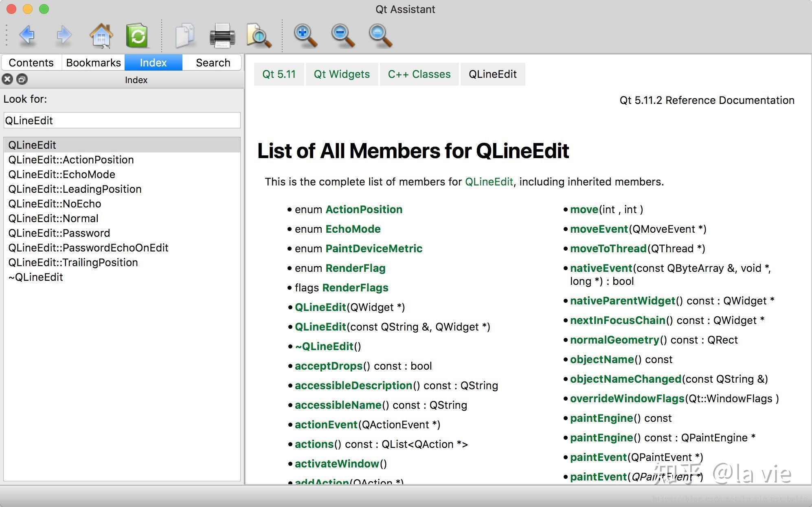
Task: Click the green Sync with table of contents icon
Action: 137,36
